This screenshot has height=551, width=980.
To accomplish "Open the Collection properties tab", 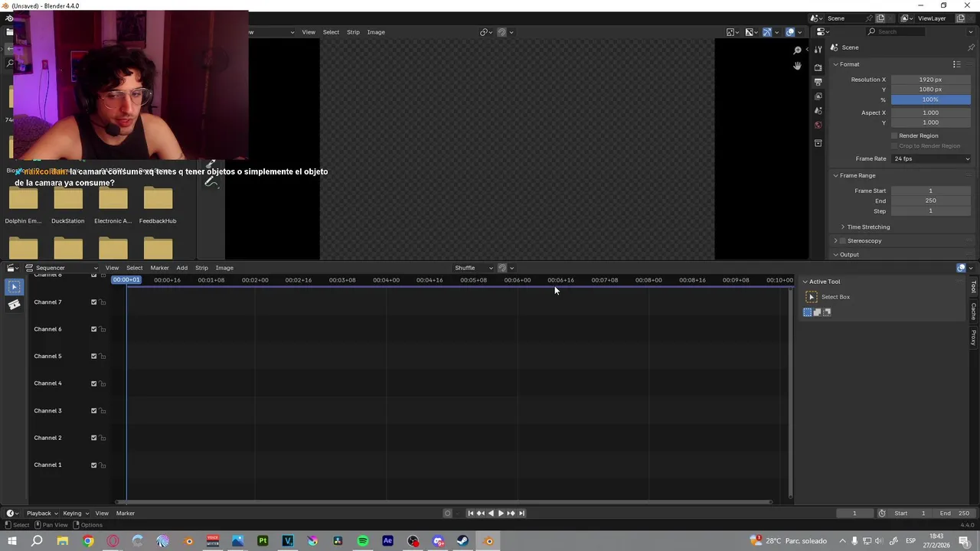I will click(818, 143).
